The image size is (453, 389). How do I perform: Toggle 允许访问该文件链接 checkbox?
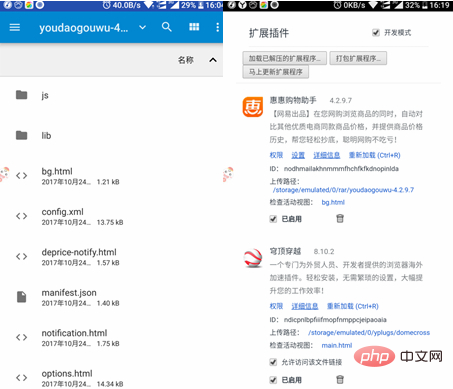pos(273,362)
